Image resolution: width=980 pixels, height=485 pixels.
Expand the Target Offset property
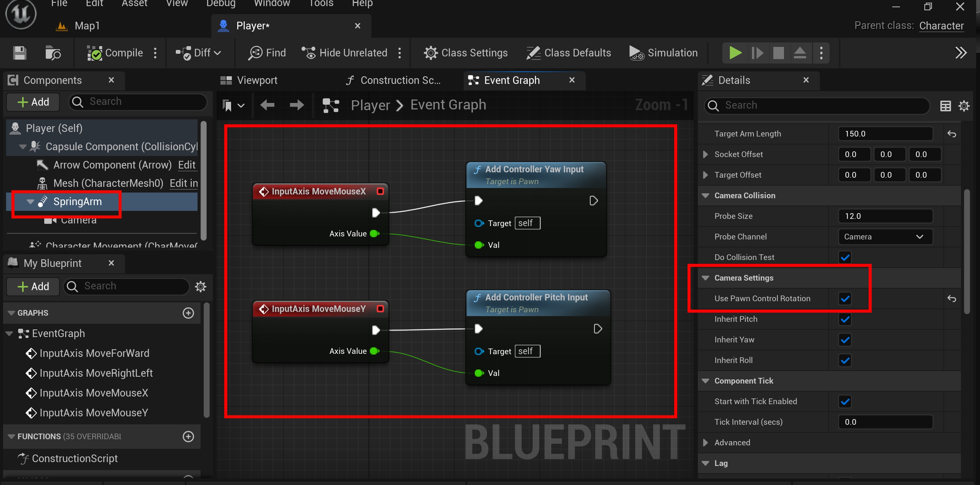tap(705, 175)
